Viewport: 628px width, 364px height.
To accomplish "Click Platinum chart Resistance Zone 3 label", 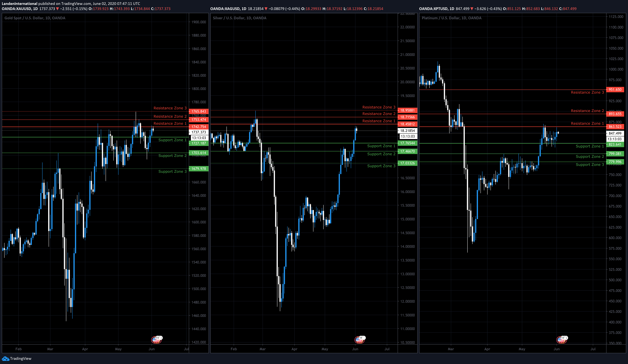I will [x=587, y=92].
